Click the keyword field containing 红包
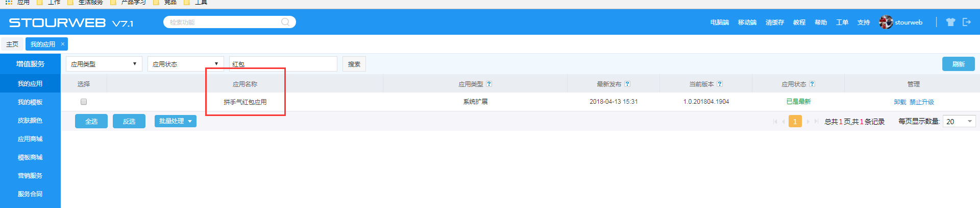This screenshot has height=208, width=980. click(x=283, y=64)
